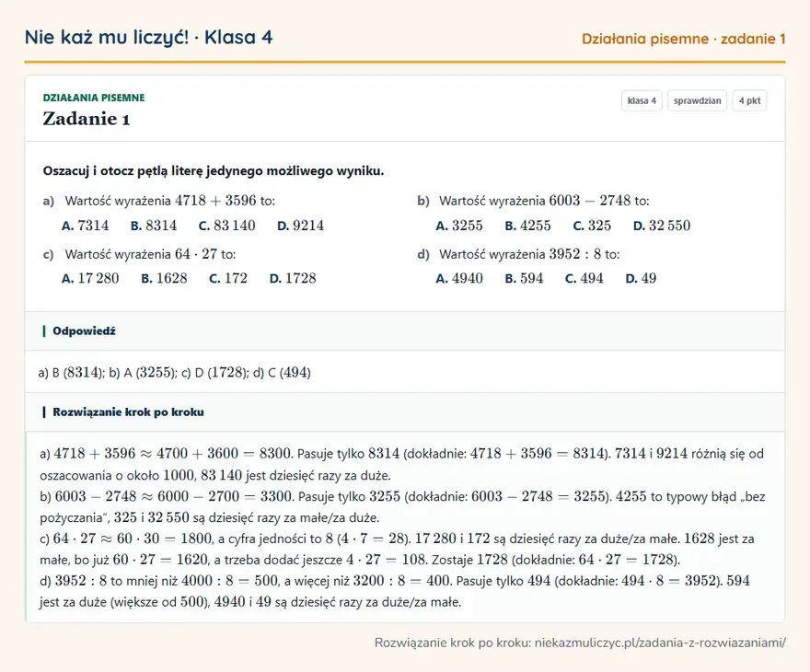Click expression text '4718 + 3596' in question a
The width and height of the screenshot is (810, 672).
[215, 201]
